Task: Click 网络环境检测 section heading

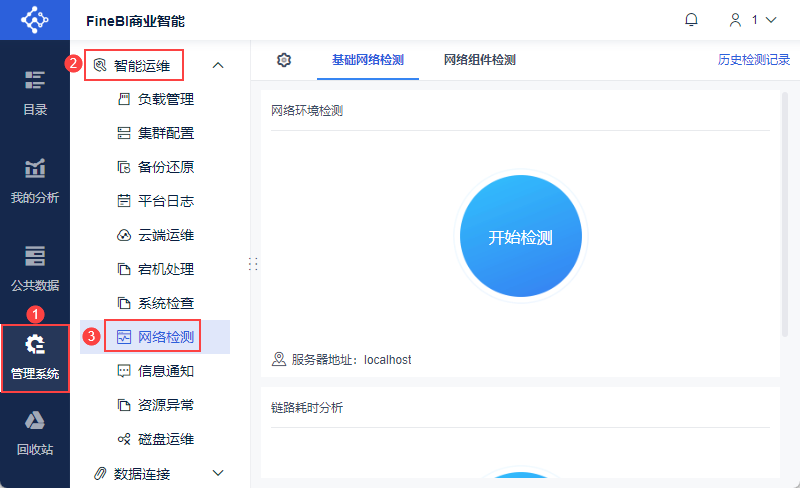Action: tap(307, 111)
